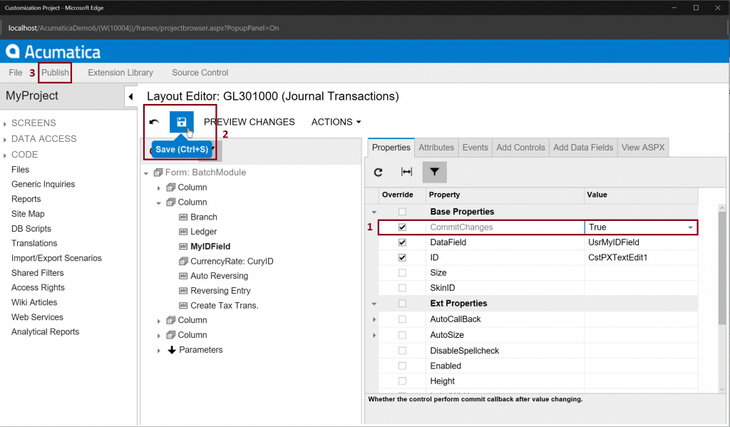The width and height of the screenshot is (730, 427).
Task: Select the Create Tax Trans. icon
Action: [x=183, y=306]
